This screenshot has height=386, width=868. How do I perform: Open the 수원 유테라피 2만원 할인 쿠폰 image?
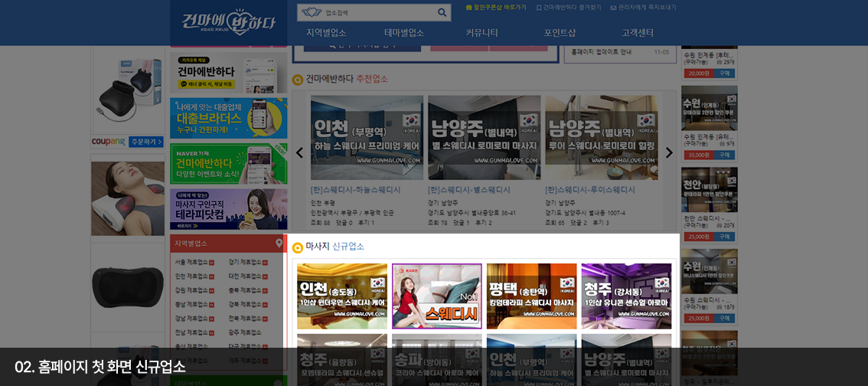click(710, 108)
